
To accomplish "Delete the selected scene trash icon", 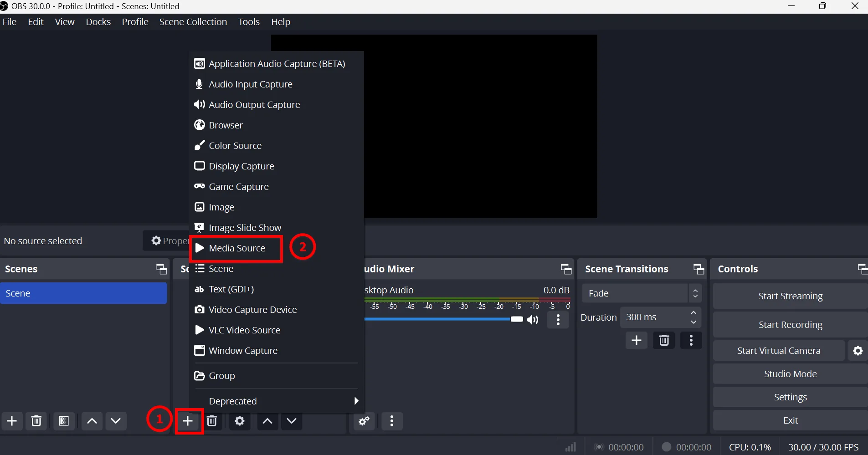I will click(x=36, y=421).
